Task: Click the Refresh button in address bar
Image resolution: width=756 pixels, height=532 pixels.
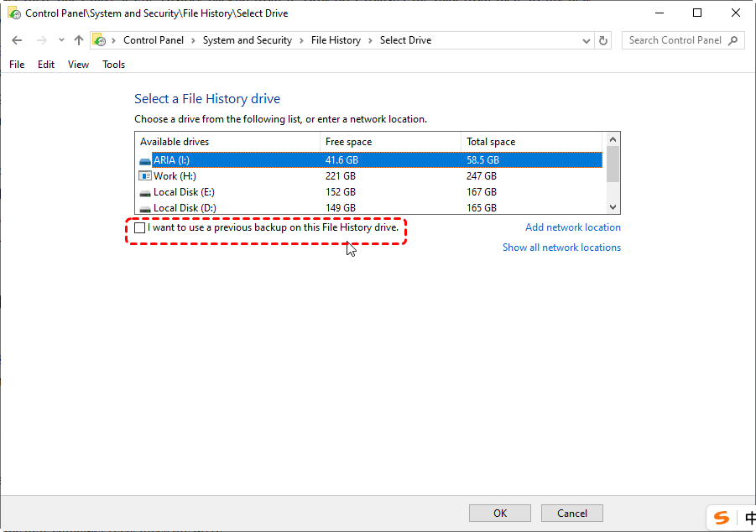Action: pos(603,40)
